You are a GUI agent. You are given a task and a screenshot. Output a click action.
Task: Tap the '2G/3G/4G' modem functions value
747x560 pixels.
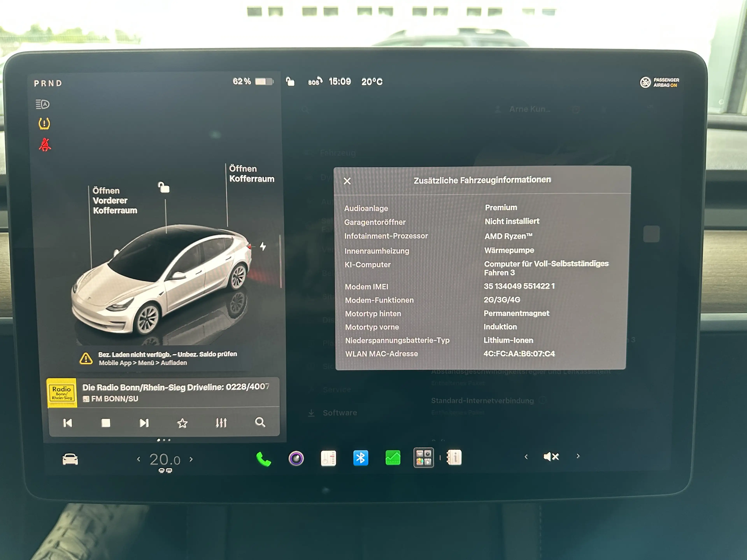502,299
